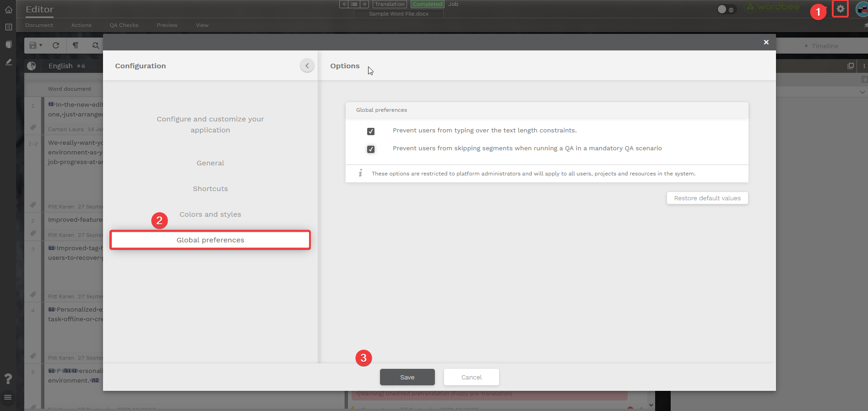The image size is (868, 411).
Task: Open the Colors and styles section
Action: 210,214
